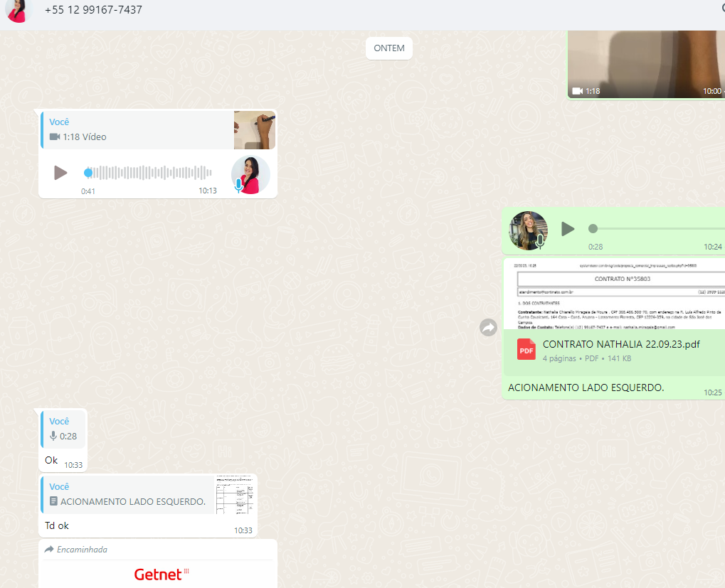
Task: Click the Td ok message text
Action: coord(57,525)
